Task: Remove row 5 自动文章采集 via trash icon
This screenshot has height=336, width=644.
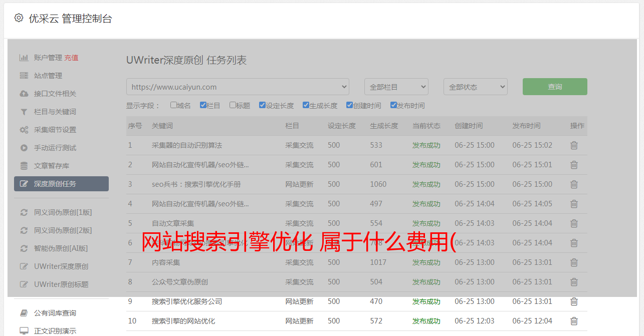Action: tap(574, 223)
